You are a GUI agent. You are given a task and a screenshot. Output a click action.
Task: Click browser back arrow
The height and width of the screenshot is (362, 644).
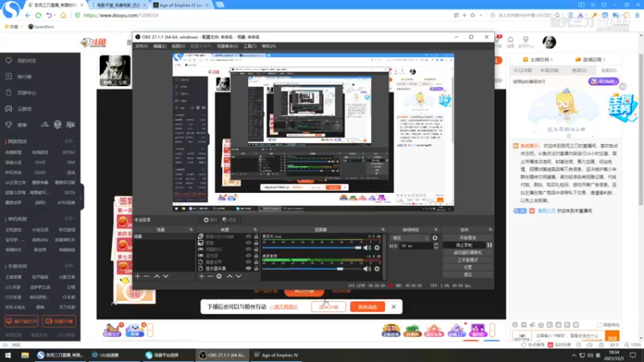point(28,15)
